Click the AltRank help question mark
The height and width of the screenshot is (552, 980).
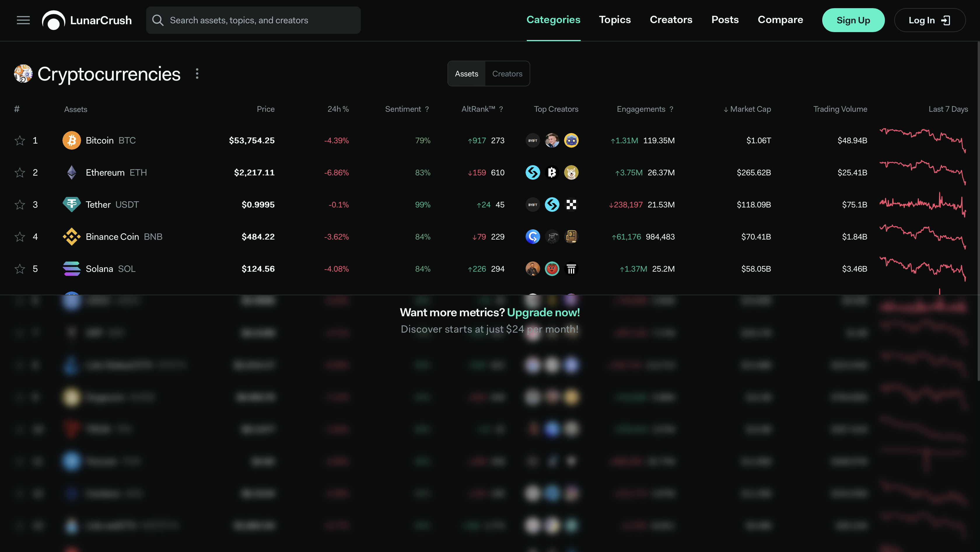coord(501,110)
